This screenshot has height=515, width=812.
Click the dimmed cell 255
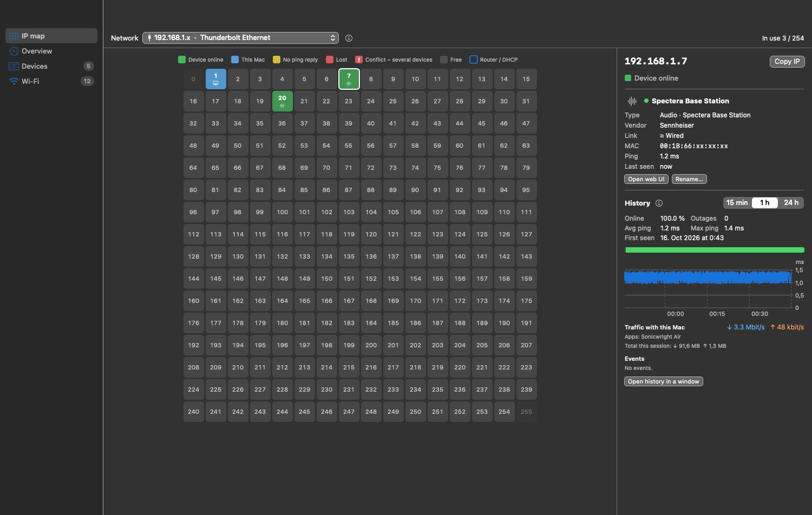(526, 412)
